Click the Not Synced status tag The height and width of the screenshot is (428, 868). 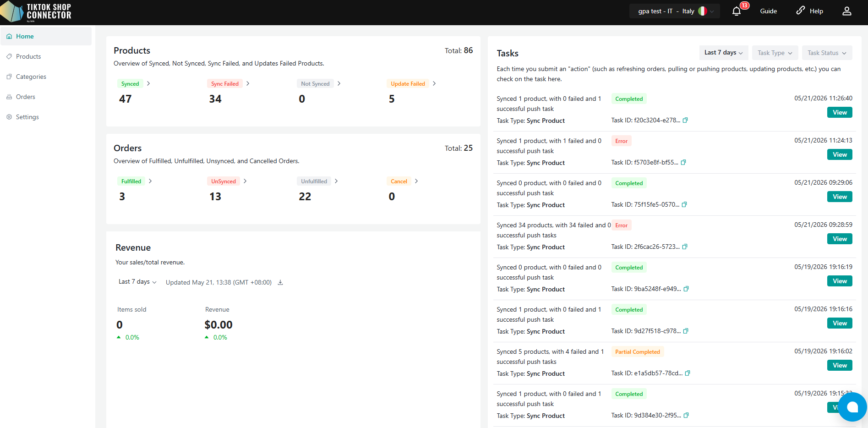(x=315, y=83)
